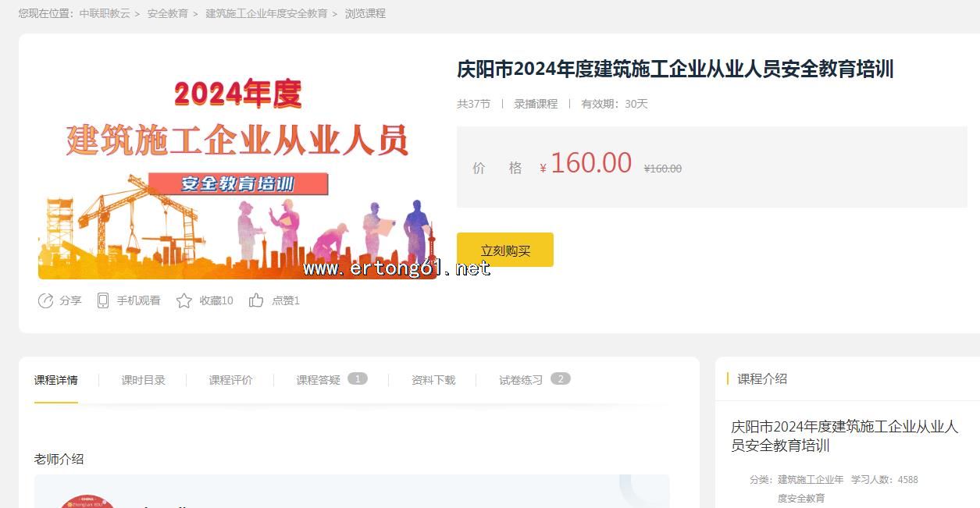Image resolution: width=980 pixels, height=508 pixels.
Task: Click the 手机观看 text label
Action: point(138,300)
